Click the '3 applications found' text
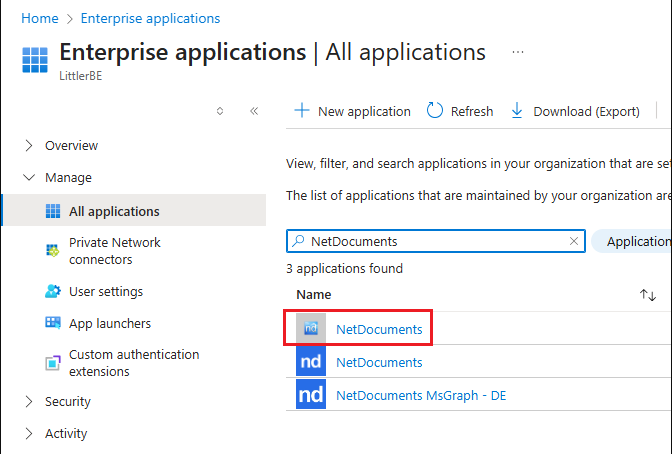Screen dimensions: 672x454 pos(345,268)
